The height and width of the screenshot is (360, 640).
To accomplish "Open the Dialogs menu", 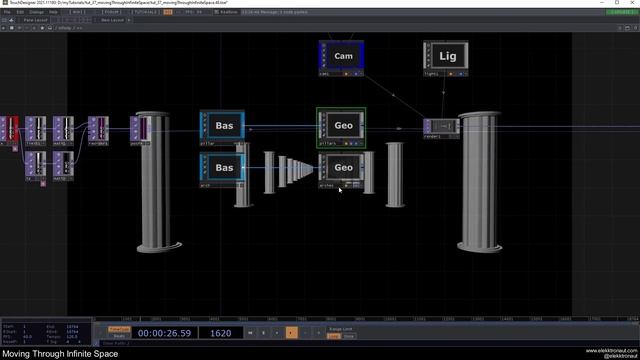I will (36, 12).
